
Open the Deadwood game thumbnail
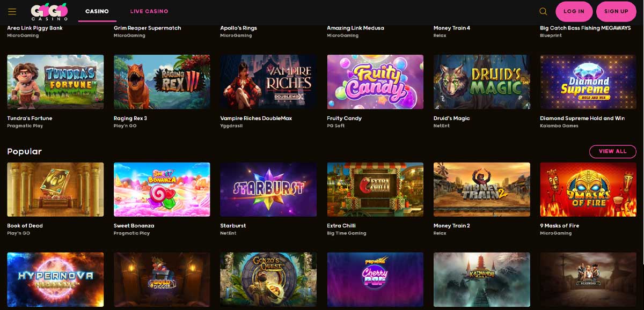click(x=588, y=280)
